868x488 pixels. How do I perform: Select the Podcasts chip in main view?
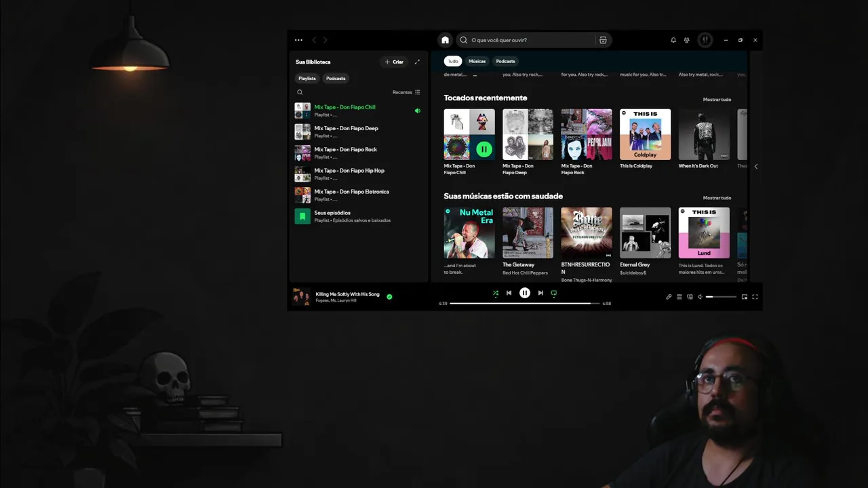click(505, 61)
